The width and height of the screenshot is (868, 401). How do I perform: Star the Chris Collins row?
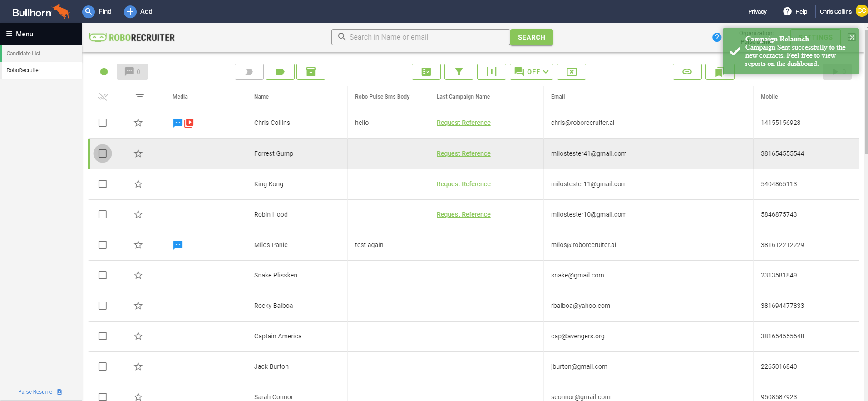point(138,123)
